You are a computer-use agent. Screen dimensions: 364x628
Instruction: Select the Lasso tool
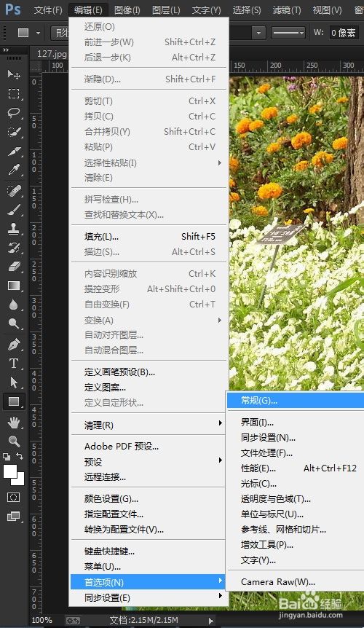click(14, 112)
